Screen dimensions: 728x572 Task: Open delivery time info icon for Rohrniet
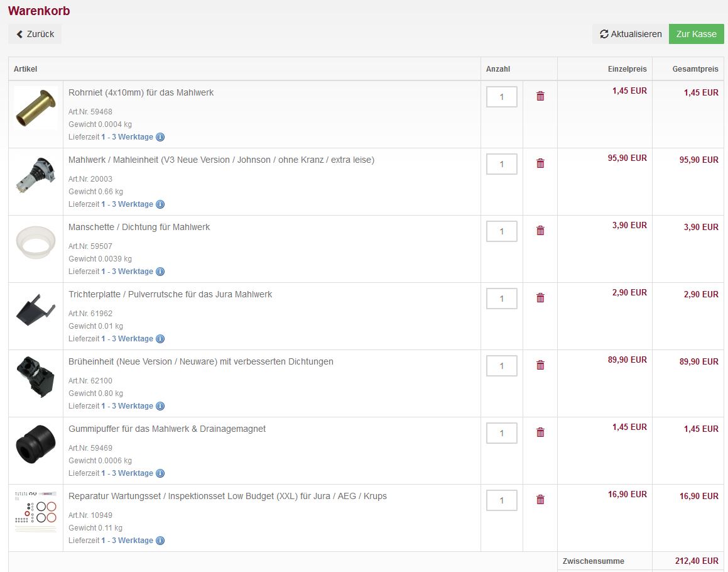point(160,137)
